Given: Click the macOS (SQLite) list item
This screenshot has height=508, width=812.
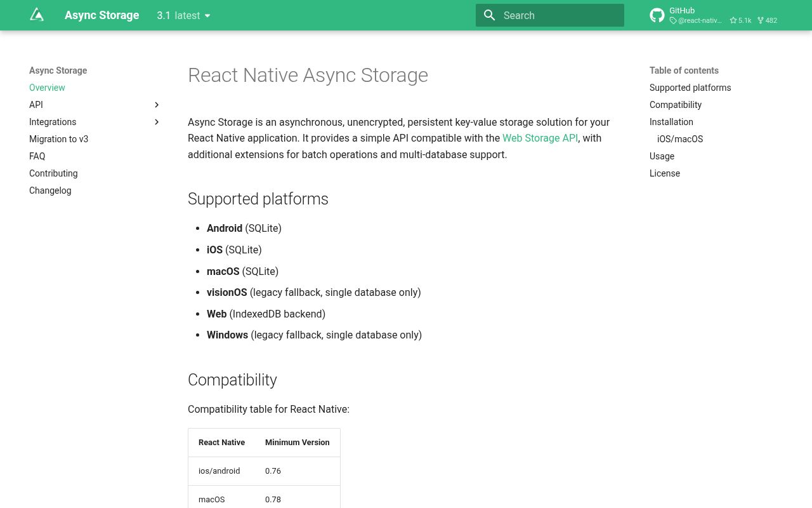Looking at the screenshot, I should point(242,271).
